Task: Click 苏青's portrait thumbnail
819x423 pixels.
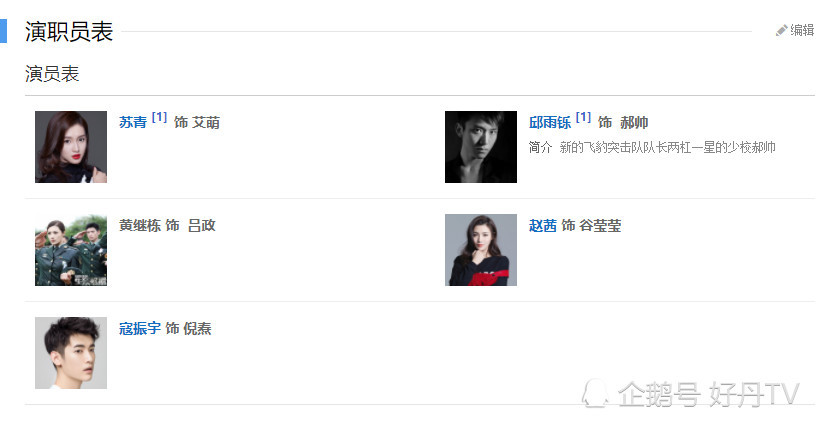Action: (x=71, y=147)
